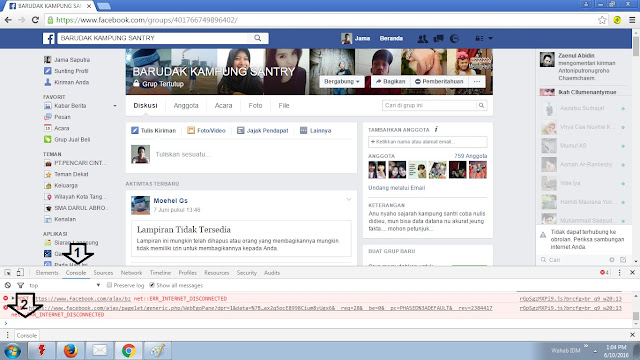The height and width of the screenshot is (360, 640).
Task: Open console context 'top' dropdown
Action: pyautogui.click(x=64, y=285)
